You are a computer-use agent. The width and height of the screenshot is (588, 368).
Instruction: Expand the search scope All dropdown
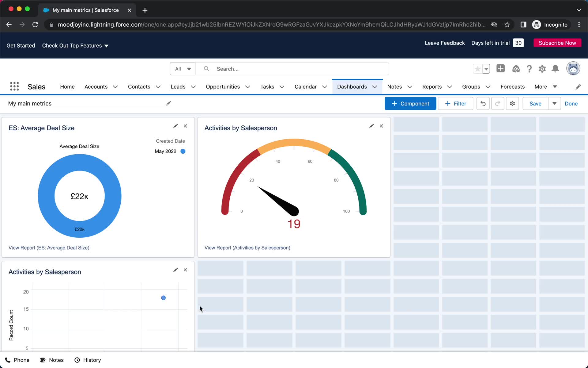(x=183, y=69)
